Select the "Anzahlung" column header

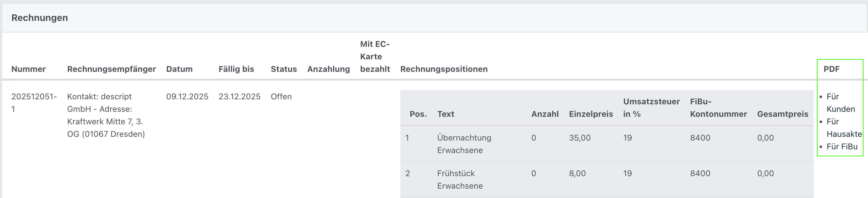coord(328,69)
